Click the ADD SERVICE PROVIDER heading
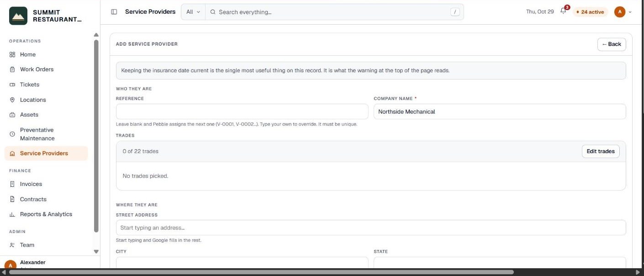This screenshot has height=276, width=644. (x=147, y=44)
